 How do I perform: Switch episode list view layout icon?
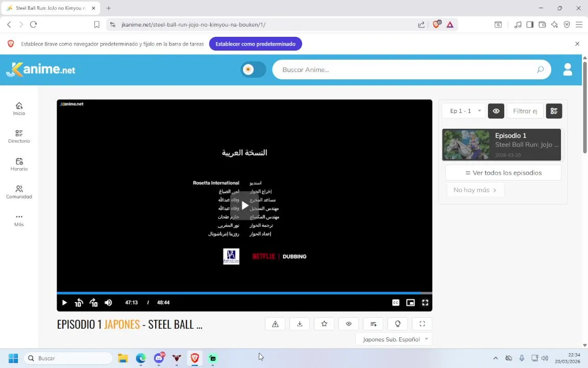click(x=554, y=111)
